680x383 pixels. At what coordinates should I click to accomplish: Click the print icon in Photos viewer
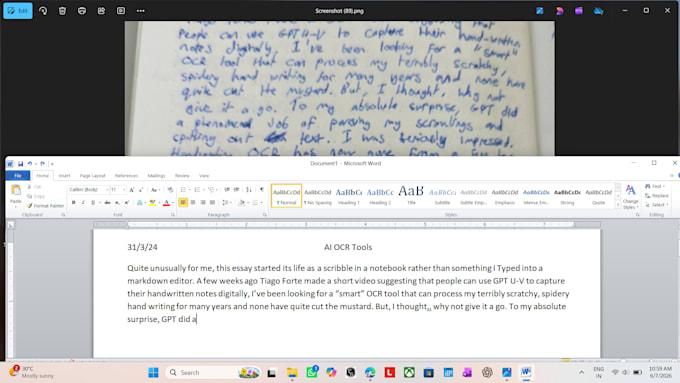point(82,11)
